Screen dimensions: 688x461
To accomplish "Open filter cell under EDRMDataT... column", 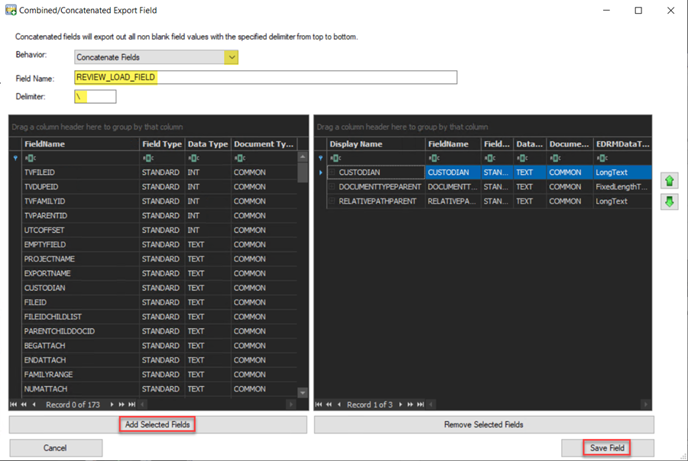I will tap(622, 158).
